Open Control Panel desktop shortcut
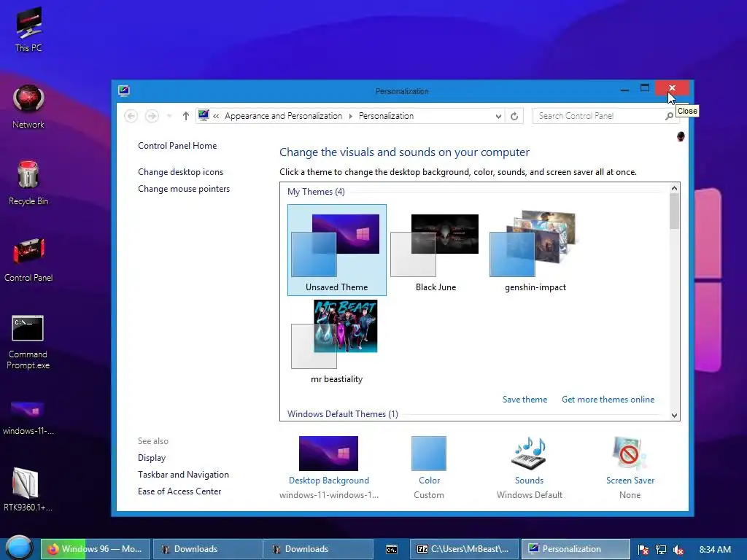Screen dimensions: 747x560 [x=28, y=260]
